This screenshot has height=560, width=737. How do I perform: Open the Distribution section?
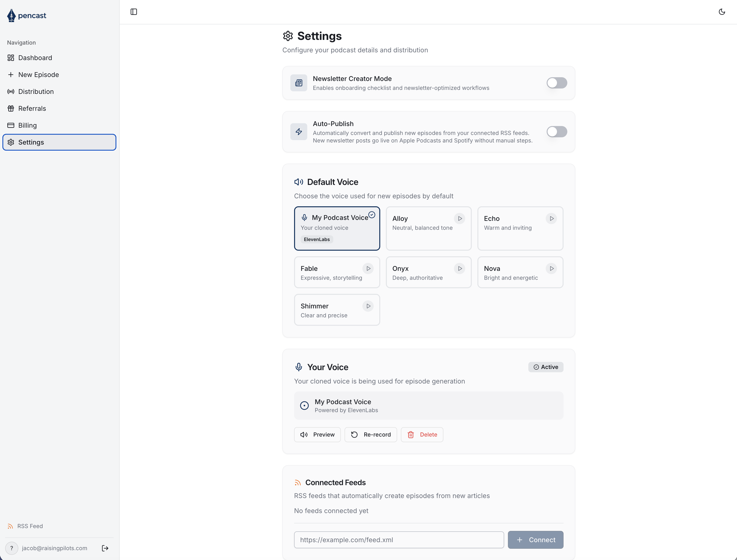[x=59, y=92]
